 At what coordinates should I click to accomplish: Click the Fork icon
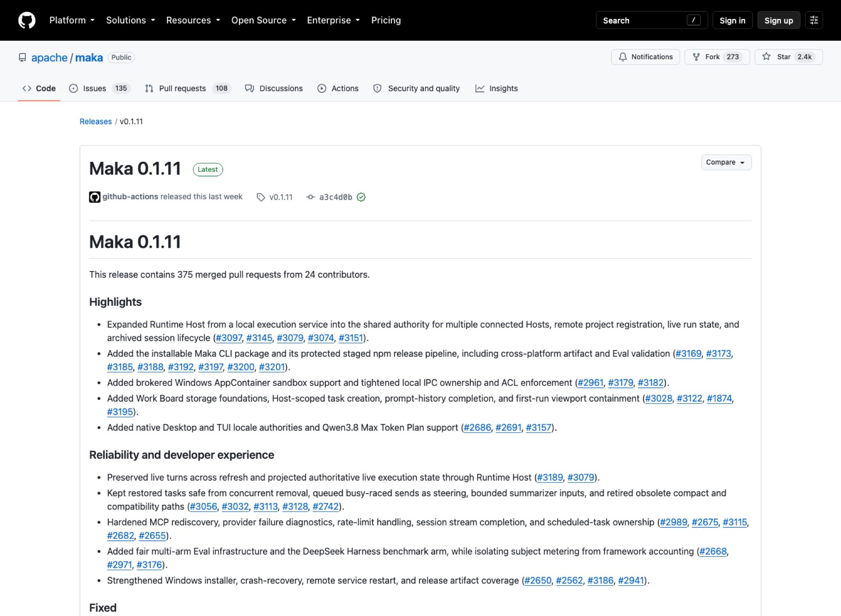[696, 57]
